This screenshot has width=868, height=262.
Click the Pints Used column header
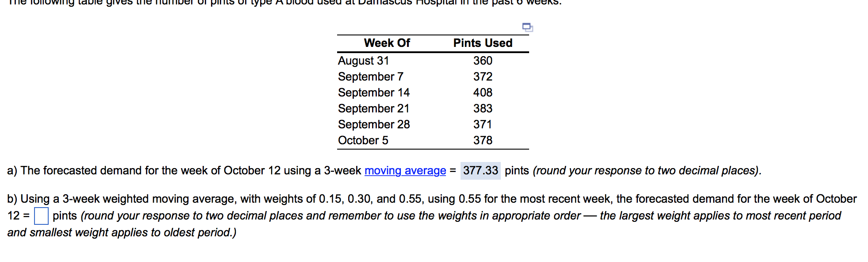point(482,43)
